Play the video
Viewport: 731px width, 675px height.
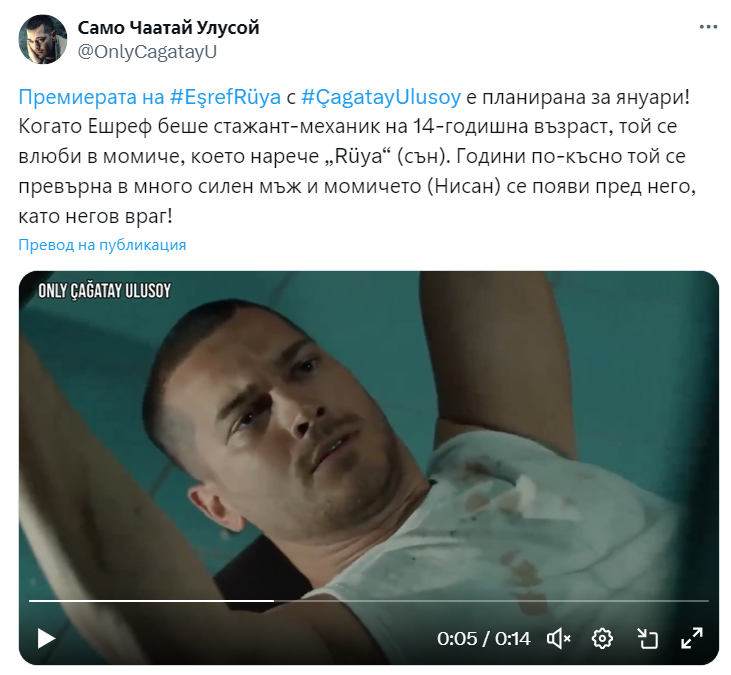pos(46,638)
